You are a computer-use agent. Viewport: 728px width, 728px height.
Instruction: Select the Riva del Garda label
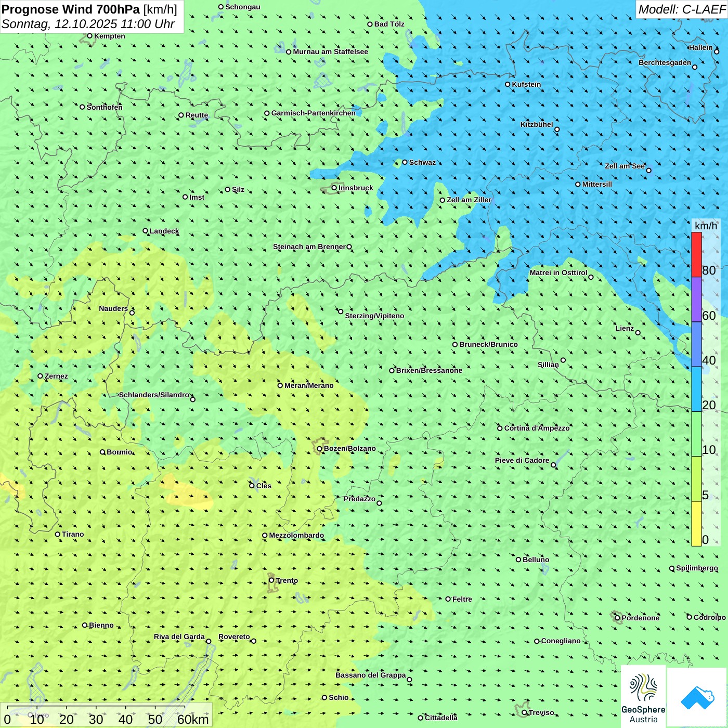pos(179,636)
